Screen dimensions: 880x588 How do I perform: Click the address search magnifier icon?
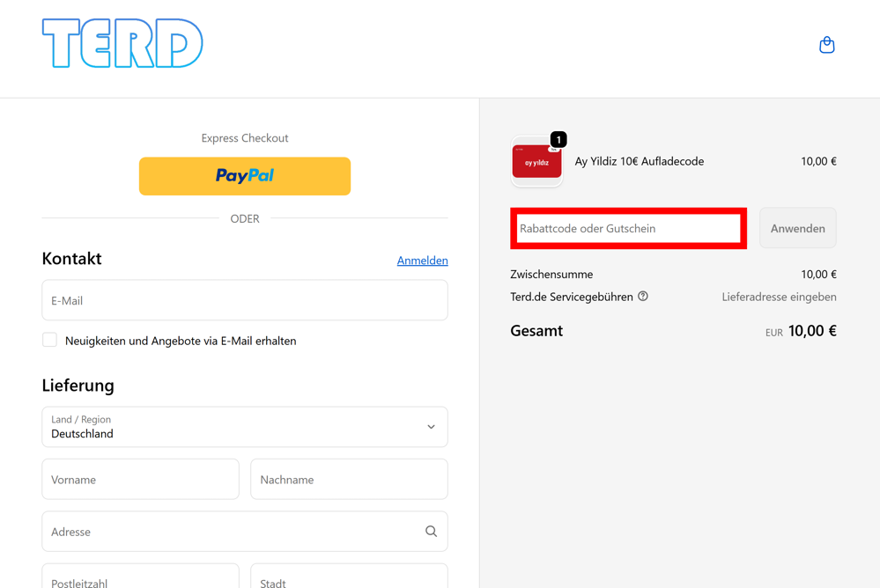(x=431, y=531)
